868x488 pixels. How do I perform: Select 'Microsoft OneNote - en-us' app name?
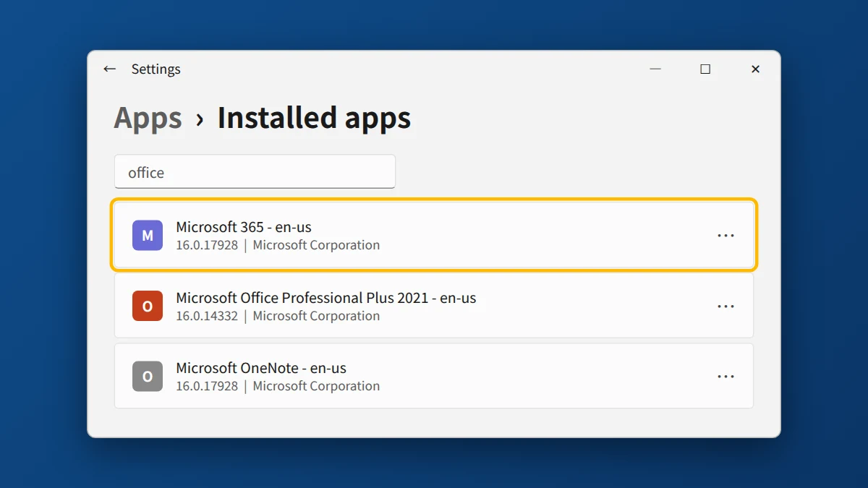(x=261, y=368)
